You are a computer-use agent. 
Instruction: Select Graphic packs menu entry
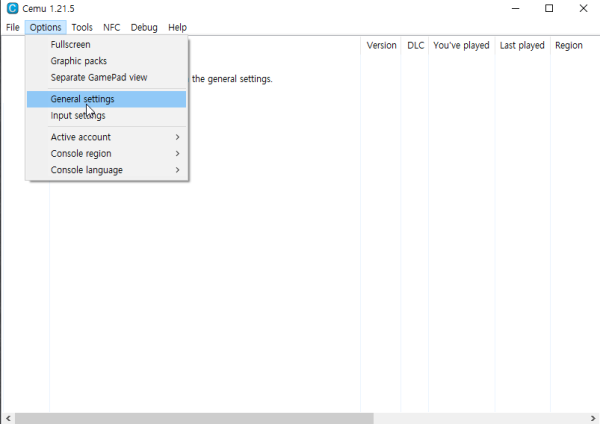(78, 61)
